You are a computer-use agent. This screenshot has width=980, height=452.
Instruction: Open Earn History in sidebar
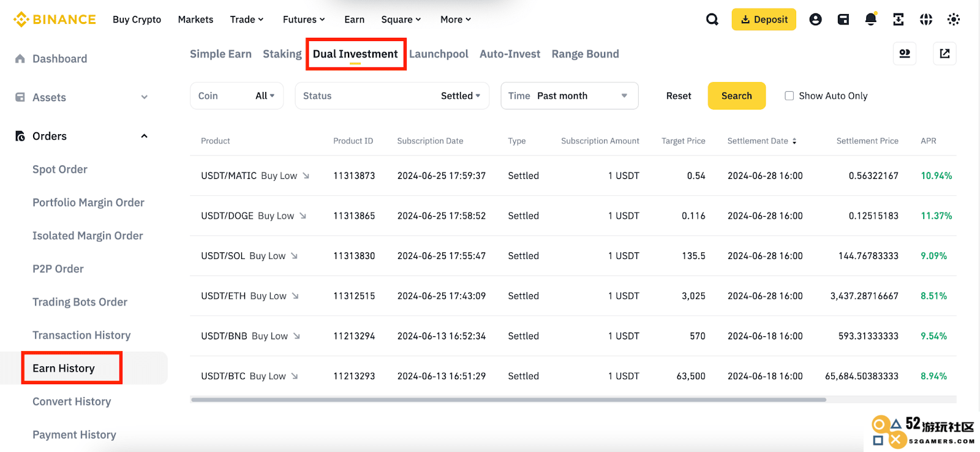click(x=64, y=368)
